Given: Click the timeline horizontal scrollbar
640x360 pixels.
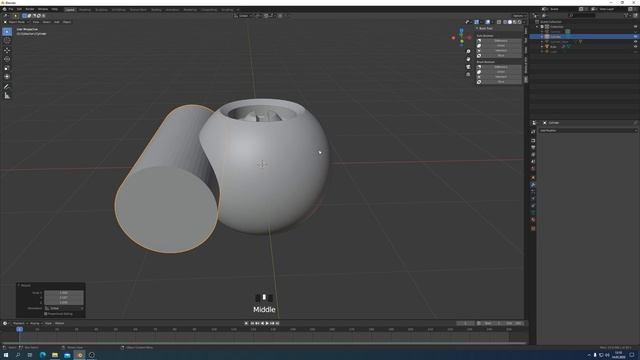Looking at the screenshot, I should [x=264, y=343].
